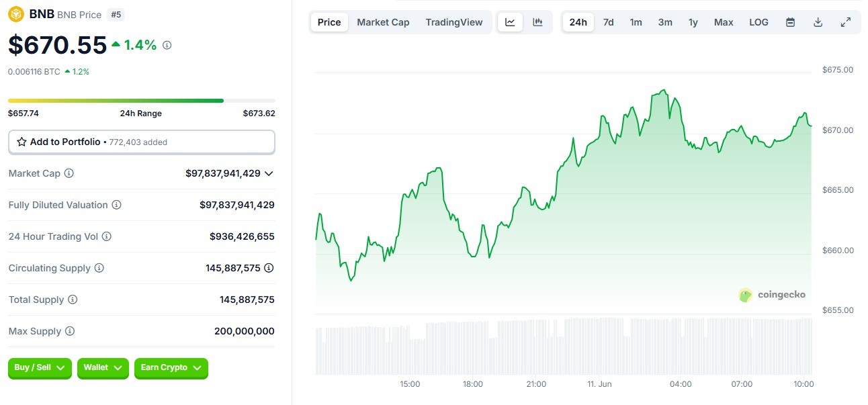Switch to the TradingView tab
Viewport: 868px width, 405px height.
[x=454, y=22]
